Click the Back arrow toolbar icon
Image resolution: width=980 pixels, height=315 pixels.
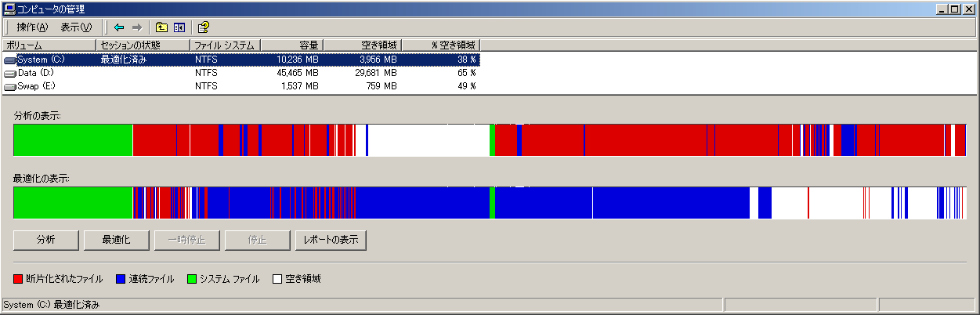[119, 27]
